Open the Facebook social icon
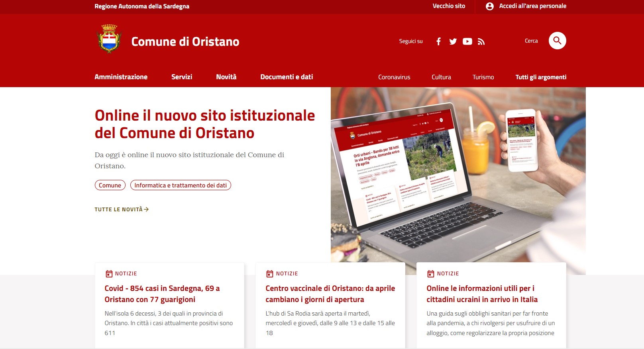 438,41
